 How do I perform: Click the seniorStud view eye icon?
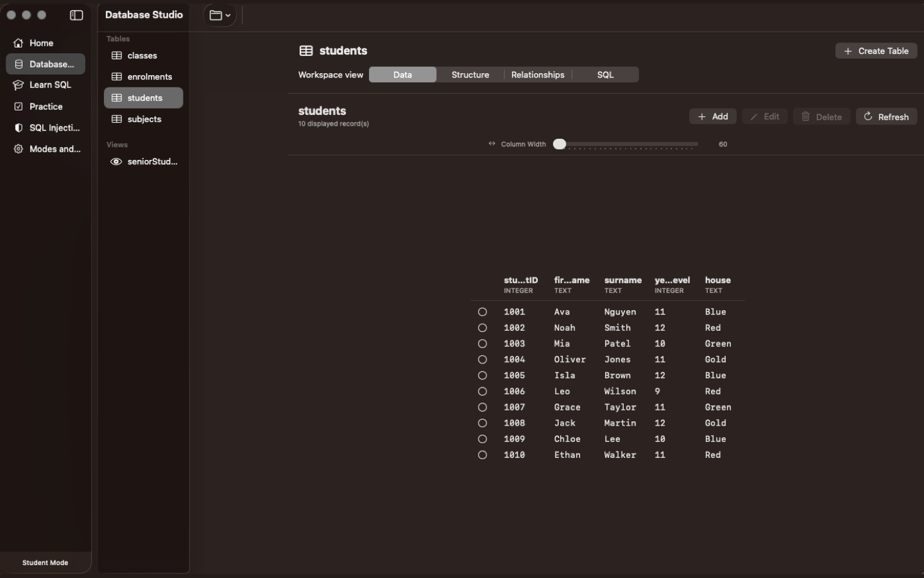coord(116,162)
